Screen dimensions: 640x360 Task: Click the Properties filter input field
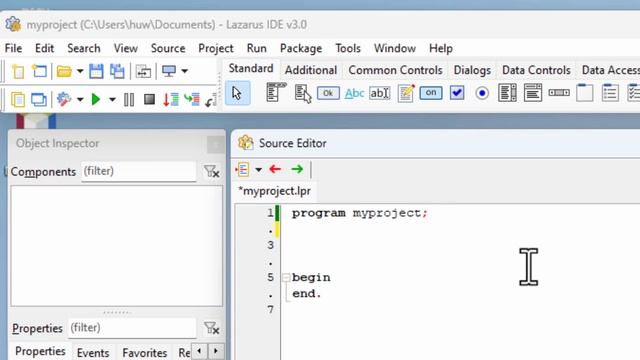coord(131,328)
